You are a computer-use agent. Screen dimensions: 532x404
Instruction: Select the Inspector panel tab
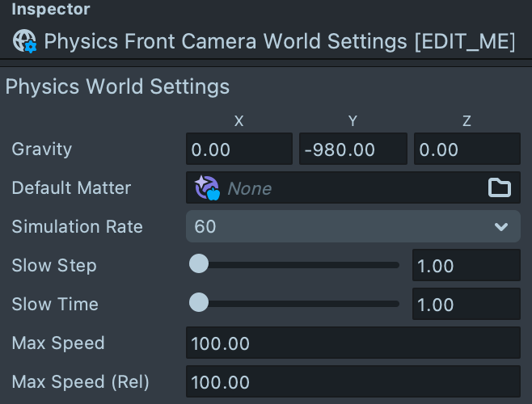(x=50, y=11)
